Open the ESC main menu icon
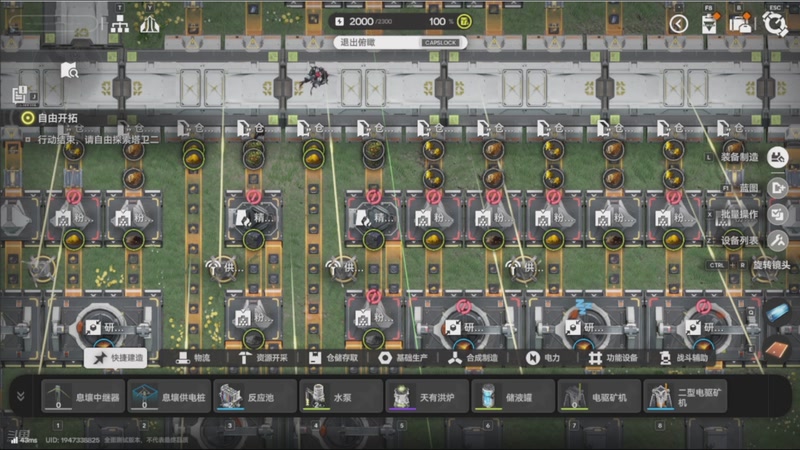This screenshot has width=800, height=450. click(775, 22)
